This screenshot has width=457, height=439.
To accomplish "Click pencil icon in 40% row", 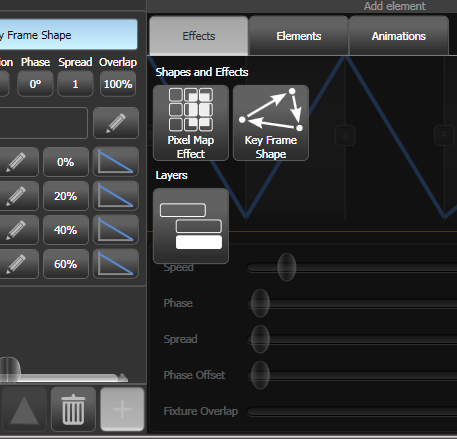I will click(16, 230).
